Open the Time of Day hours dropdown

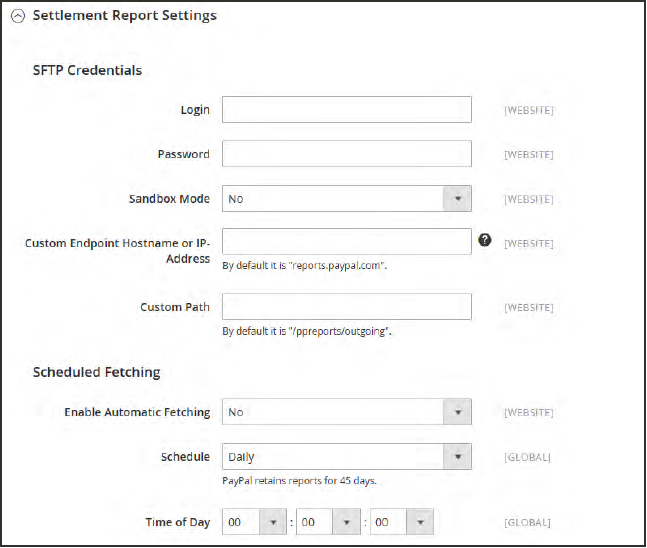coord(256,522)
